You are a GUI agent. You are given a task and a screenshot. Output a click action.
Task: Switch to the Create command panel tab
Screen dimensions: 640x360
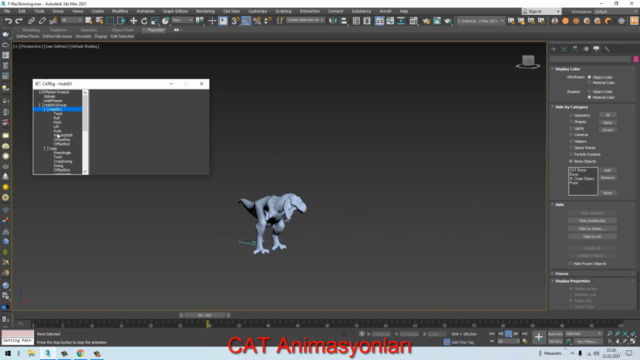553,49
